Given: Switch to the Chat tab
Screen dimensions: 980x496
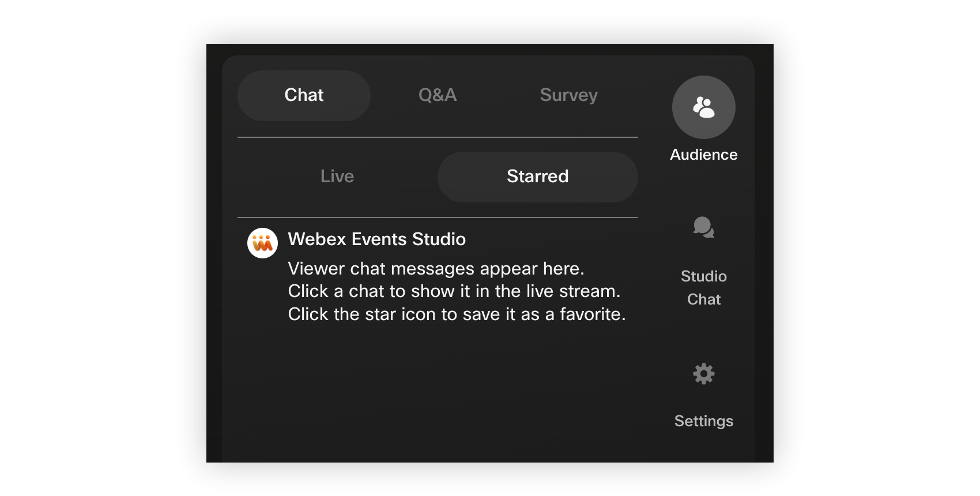Looking at the screenshot, I should click(x=304, y=95).
